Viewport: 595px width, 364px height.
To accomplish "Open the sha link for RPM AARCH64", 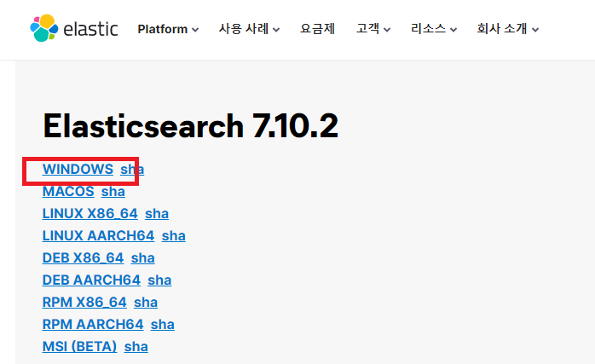I will (x=163, y=325).
